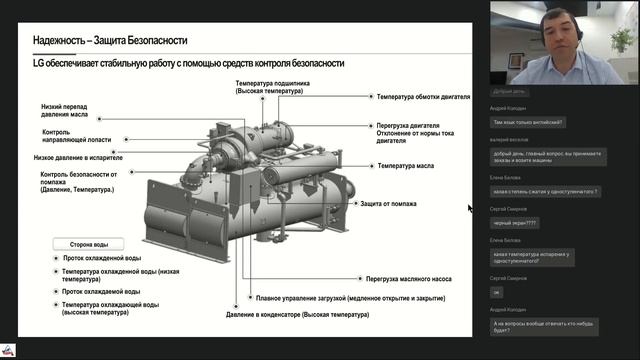This screenshot has width=640, height=360.
Task: Click bullet 'Проток охлажденной воды'
Action: pyautogui.click(x=102, y=258)
